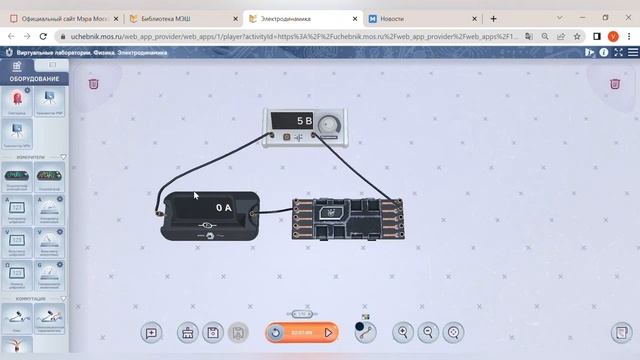Screen dimensions: 640x360
Task: Add an analog voltmeter from sidebar
Action: pyautogui.click(x=49, y=242)
